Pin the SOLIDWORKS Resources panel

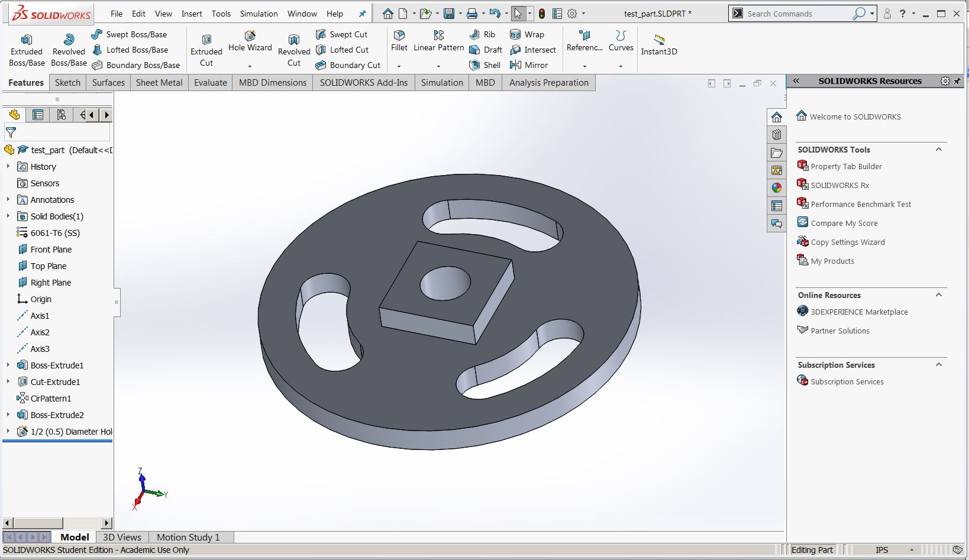[x=957, y=81]
